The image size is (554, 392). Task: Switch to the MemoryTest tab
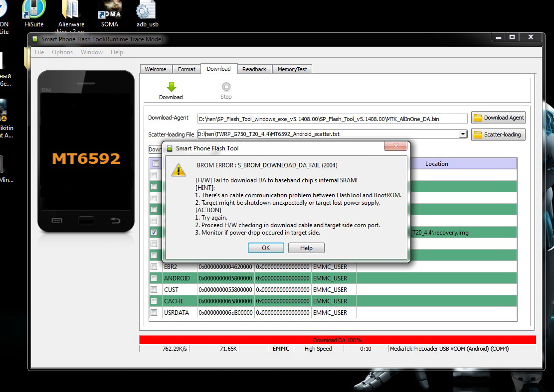pos(292,69)
